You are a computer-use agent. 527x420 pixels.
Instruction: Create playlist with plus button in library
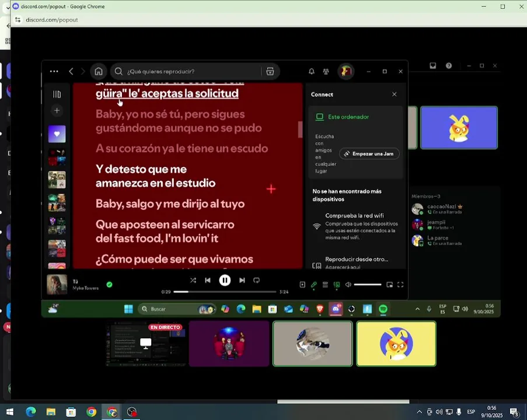pyautogui.click(x=57, y=111)
